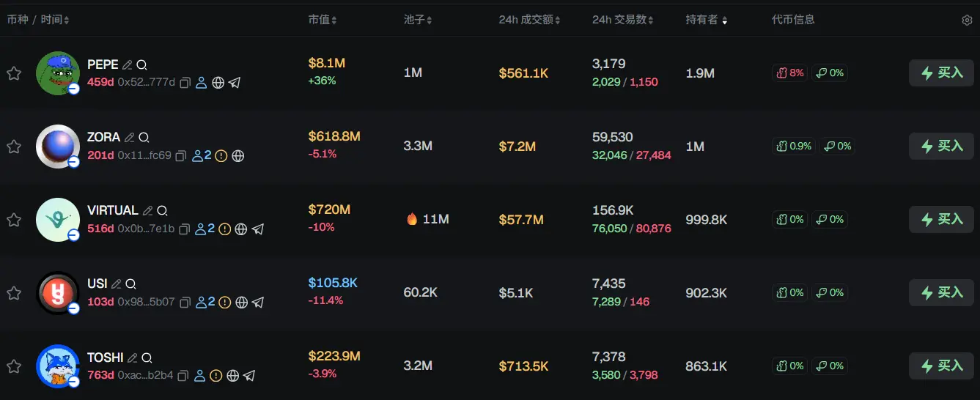Open the website globe icon for VIRTUAL
Image resolution: width=980 pixels, height=400 pixels.
click(x=241, y=229)
